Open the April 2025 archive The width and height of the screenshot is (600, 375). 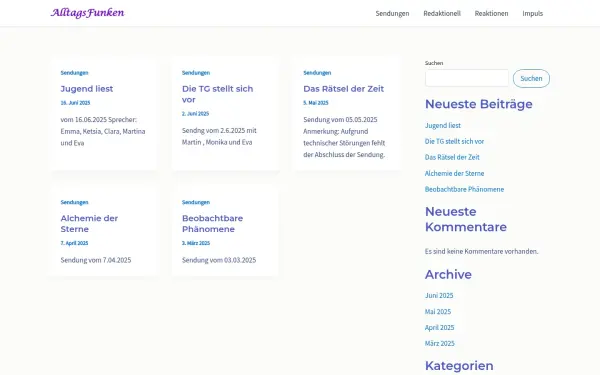click(x=439, y=328)
